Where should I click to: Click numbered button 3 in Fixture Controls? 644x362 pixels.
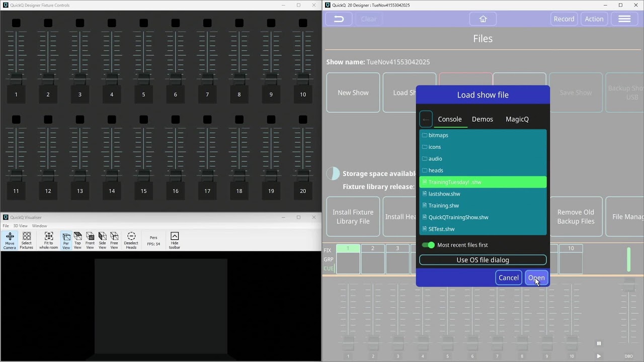pyautogui.click(x=80, y=95)
